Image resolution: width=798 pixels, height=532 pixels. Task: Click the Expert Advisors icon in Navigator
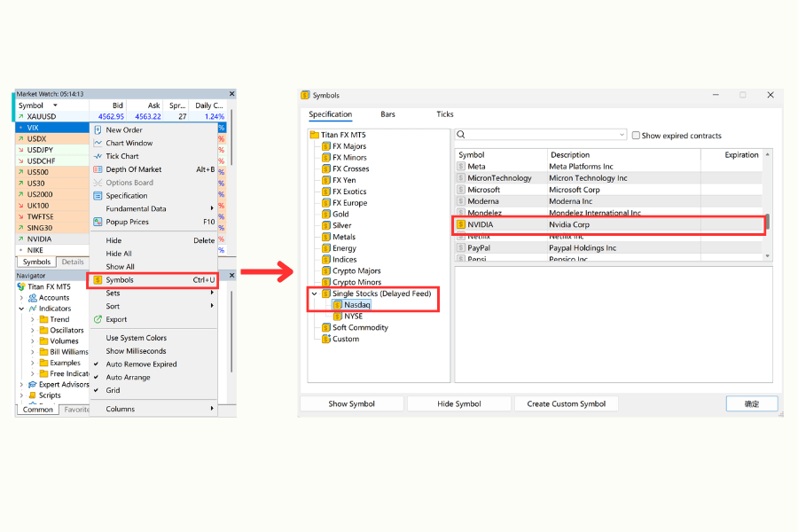point(33,384)
